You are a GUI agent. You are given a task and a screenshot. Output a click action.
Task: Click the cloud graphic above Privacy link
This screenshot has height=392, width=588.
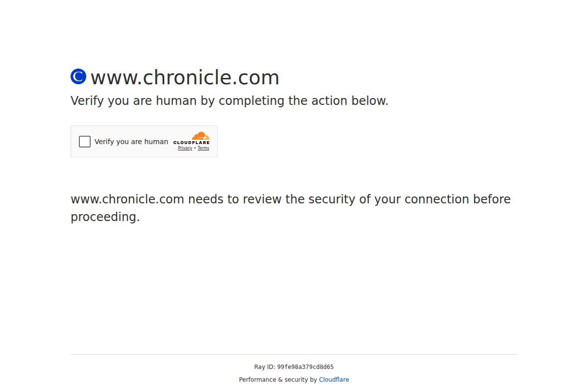[x=201, y=137]
